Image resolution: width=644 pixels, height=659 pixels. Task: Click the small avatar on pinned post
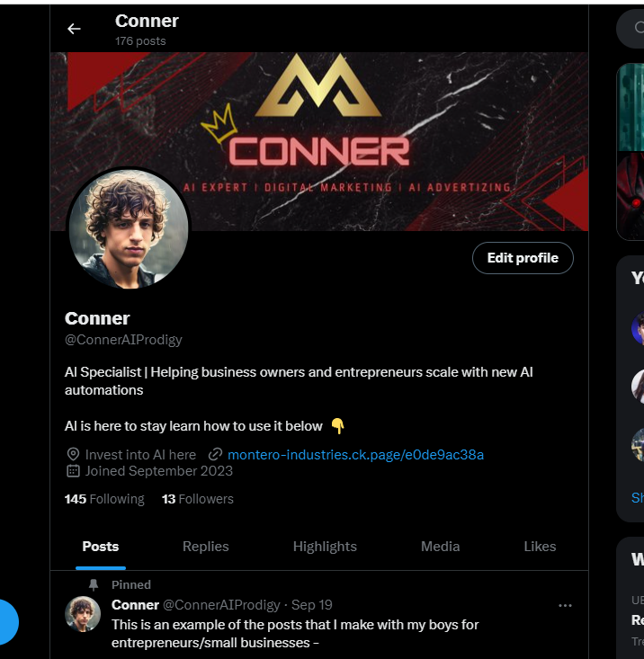tap(83, 614)
